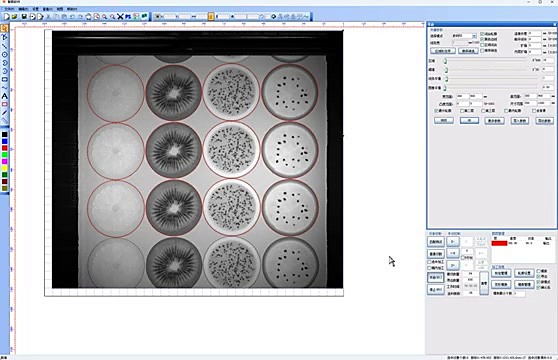Select the hand pan tool icon

[x=88, y=16]
